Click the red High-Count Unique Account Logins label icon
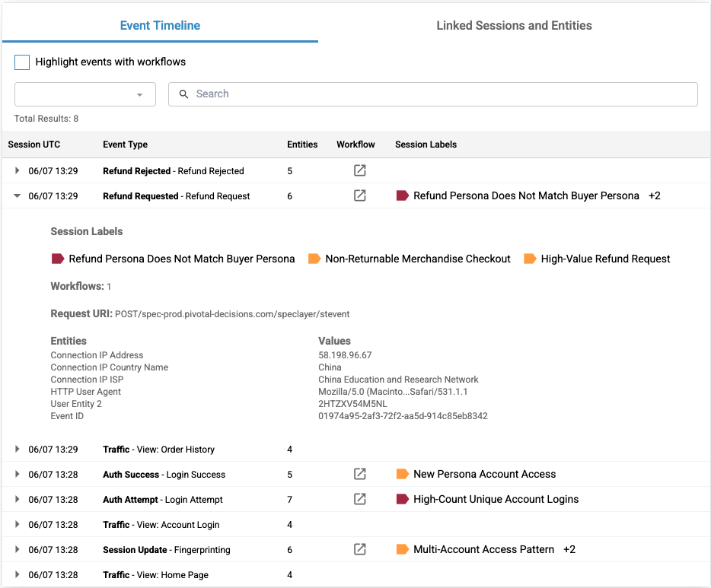Viewport: 711px width, 588px height. [403, 500]
